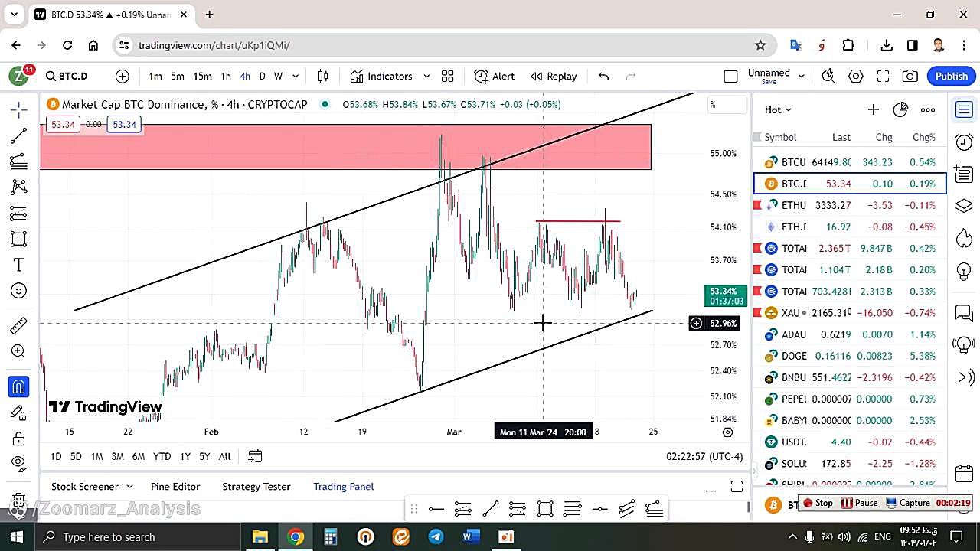Open the chat bubbles icon in sidebar
Screen dimensions: 980x551
964,313
